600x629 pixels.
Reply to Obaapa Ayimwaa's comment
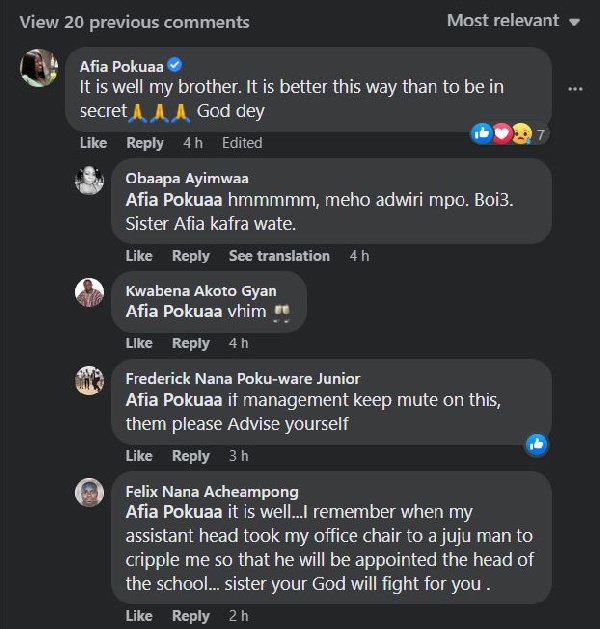pos(190,256)
